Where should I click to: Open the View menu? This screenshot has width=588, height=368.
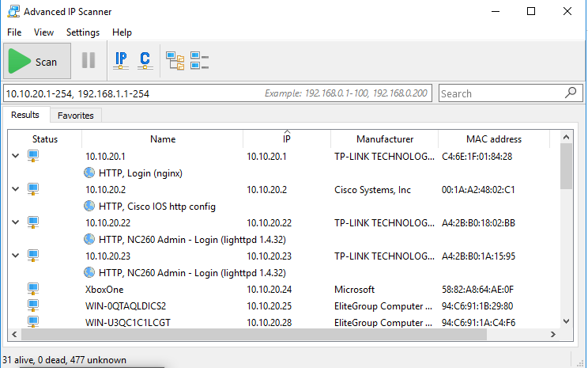coord(44,32)
